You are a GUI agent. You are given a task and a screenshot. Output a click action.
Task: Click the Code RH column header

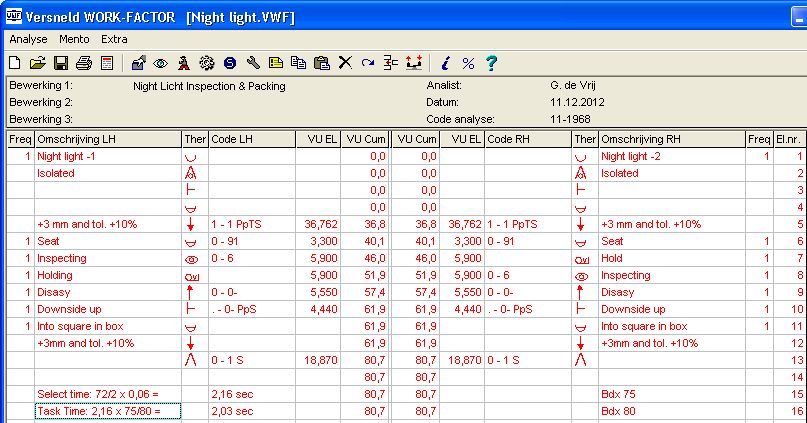[528, 139]
